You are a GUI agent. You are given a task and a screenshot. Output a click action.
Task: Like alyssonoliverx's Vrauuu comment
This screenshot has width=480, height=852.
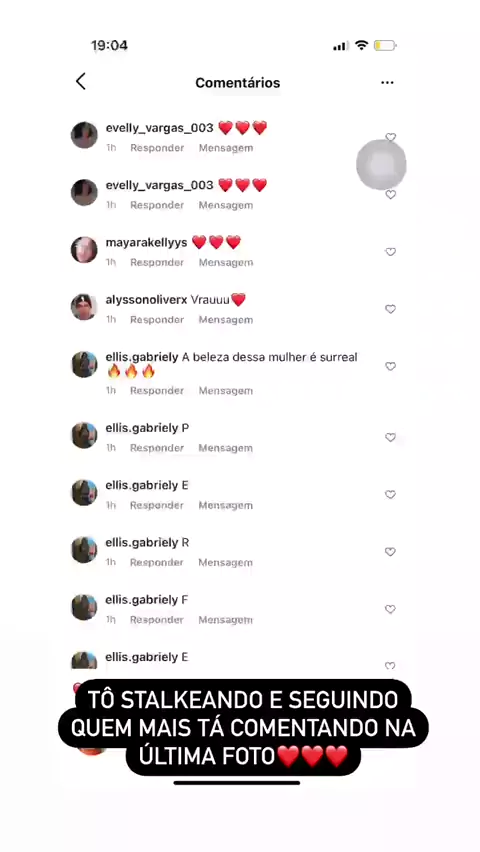click(x=390, y=309)
